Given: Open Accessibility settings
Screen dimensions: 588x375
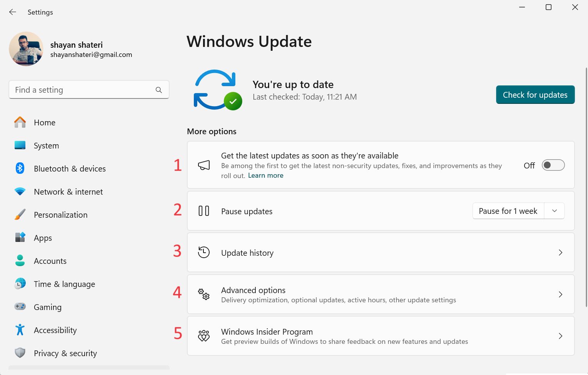Looking at the screenshot, I should click(89, 330).
